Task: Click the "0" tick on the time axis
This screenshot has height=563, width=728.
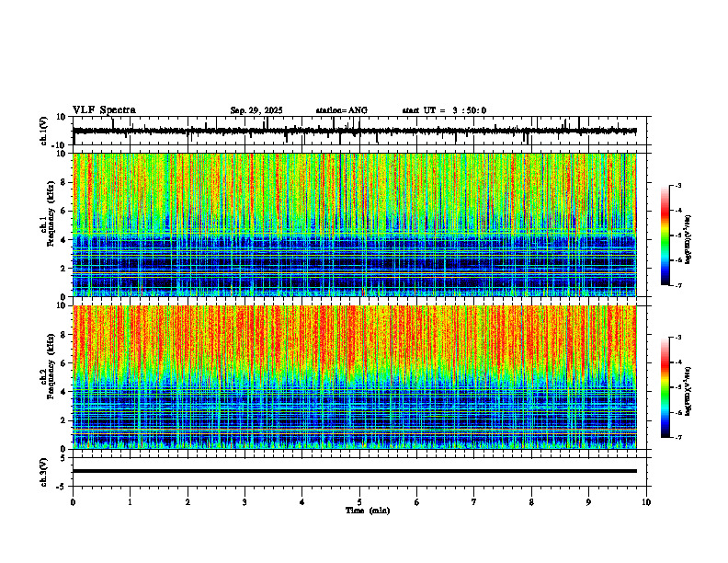Action: (x=73, y=502)
